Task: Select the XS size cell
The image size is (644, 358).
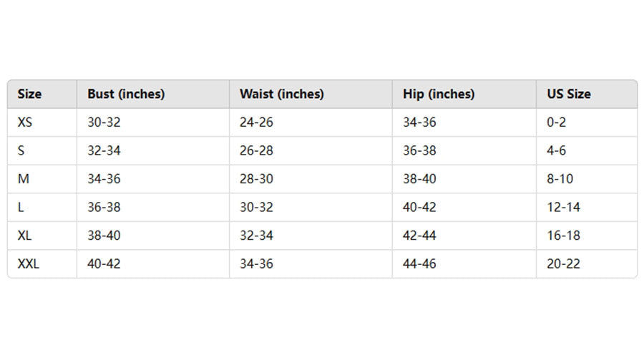Action: [x=25, y=122]
